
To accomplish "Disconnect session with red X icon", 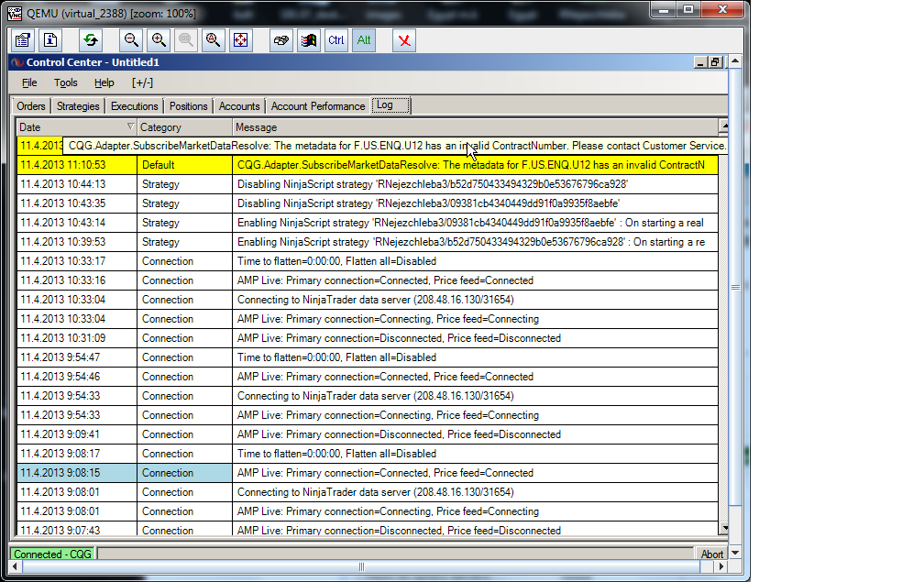I will coord(404,40).
